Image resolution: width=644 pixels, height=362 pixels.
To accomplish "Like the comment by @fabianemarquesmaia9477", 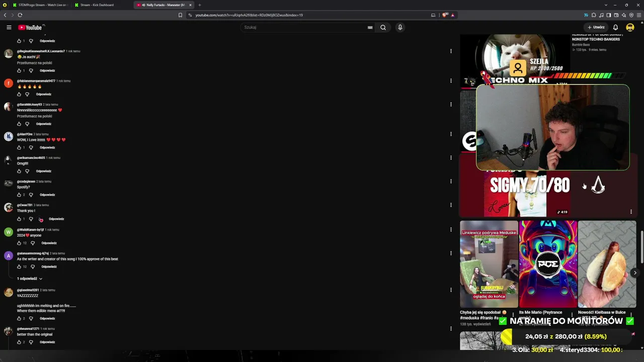I will tap(19, 94).
